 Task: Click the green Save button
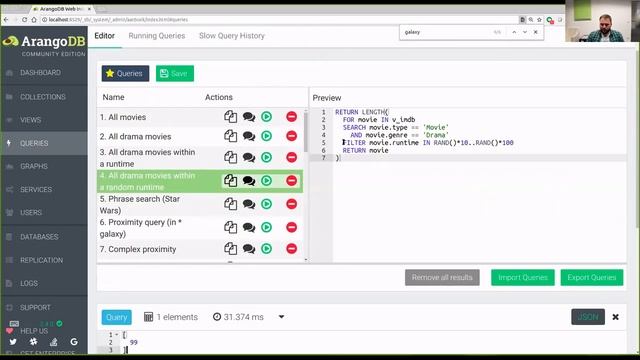pyautogui.click(x=175, y=73)
